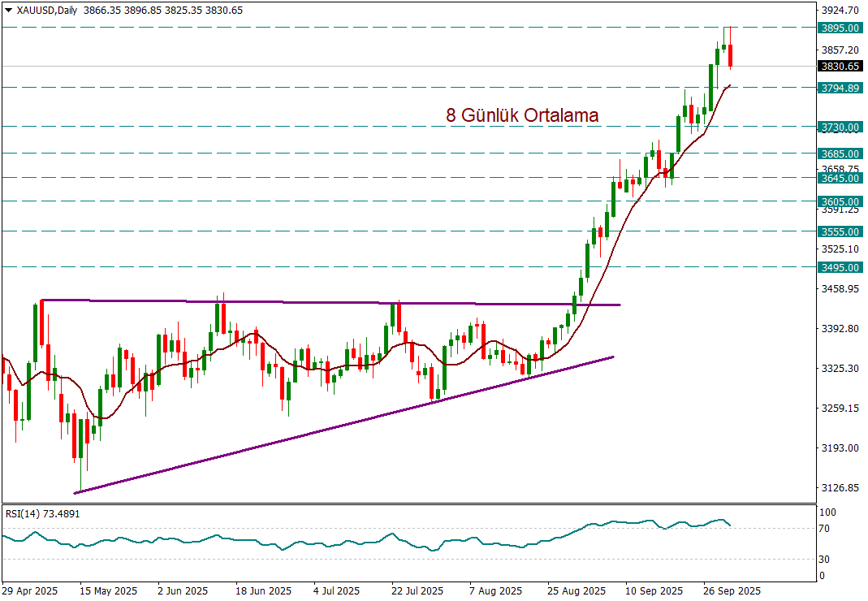Click the 3924.70 label atop price scale
The height and width of the screenshot is (601, 868).
coord(840,11)
